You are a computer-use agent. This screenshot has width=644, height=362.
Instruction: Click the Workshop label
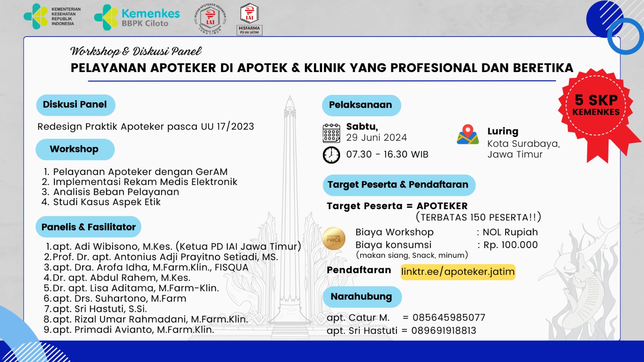[74, 149]
